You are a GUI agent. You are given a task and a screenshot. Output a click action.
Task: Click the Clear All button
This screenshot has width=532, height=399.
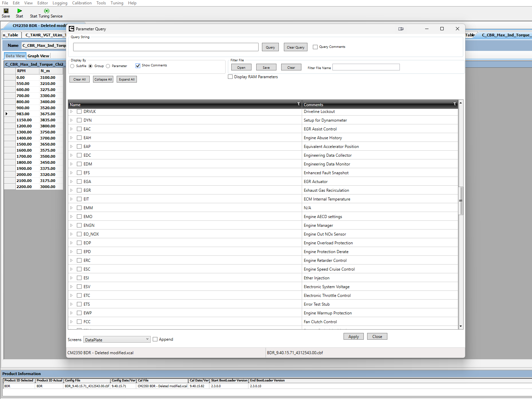click(80, 80)
